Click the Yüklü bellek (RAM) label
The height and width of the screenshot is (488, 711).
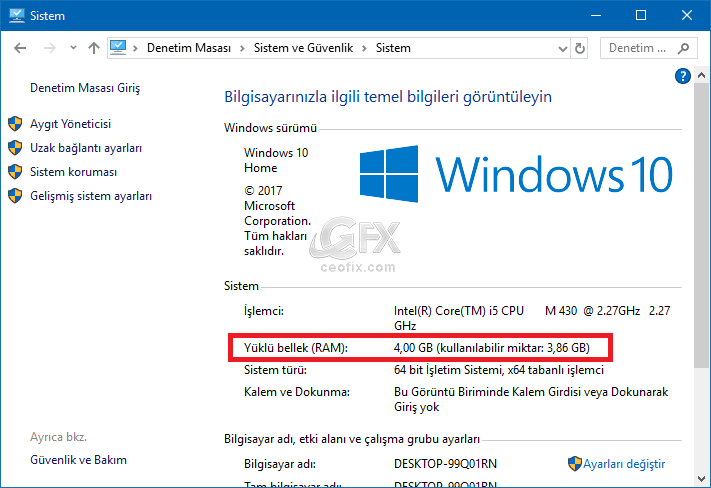tap(296, 348)
